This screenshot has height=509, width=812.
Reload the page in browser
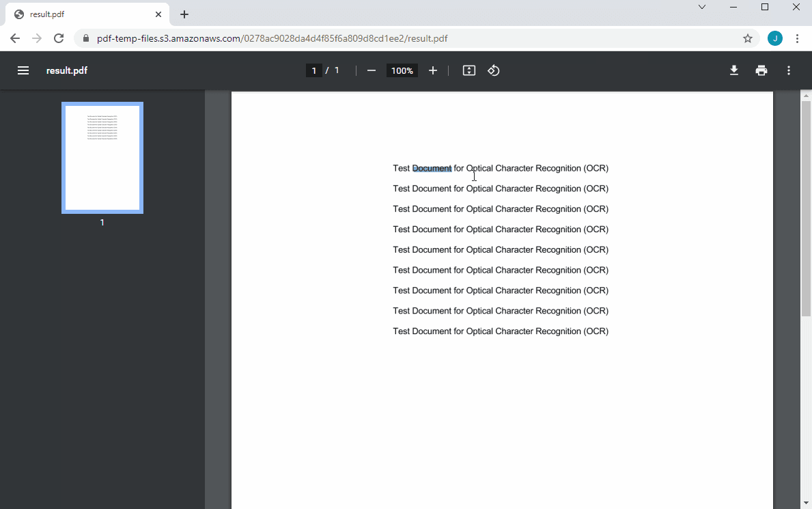coord(59,38)
